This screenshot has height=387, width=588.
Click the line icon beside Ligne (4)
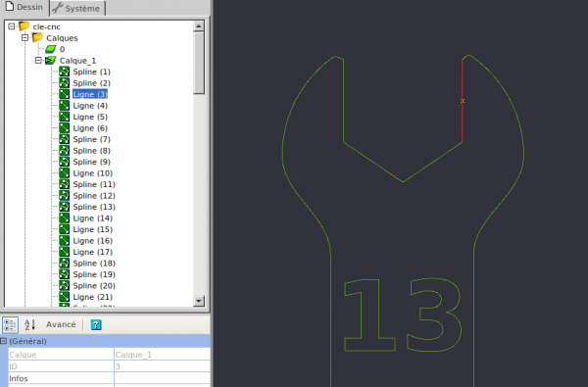point(64,105)
